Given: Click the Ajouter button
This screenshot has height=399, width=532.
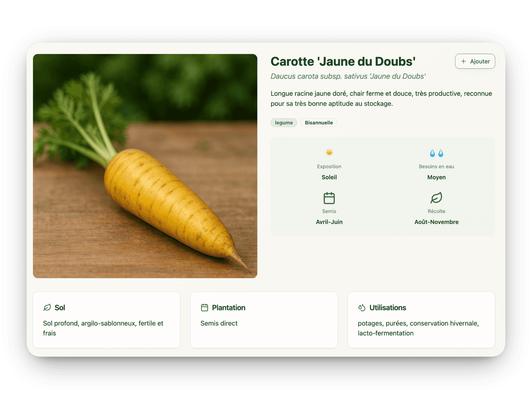Looking at the screenshot, I should [x=475, y=61].
